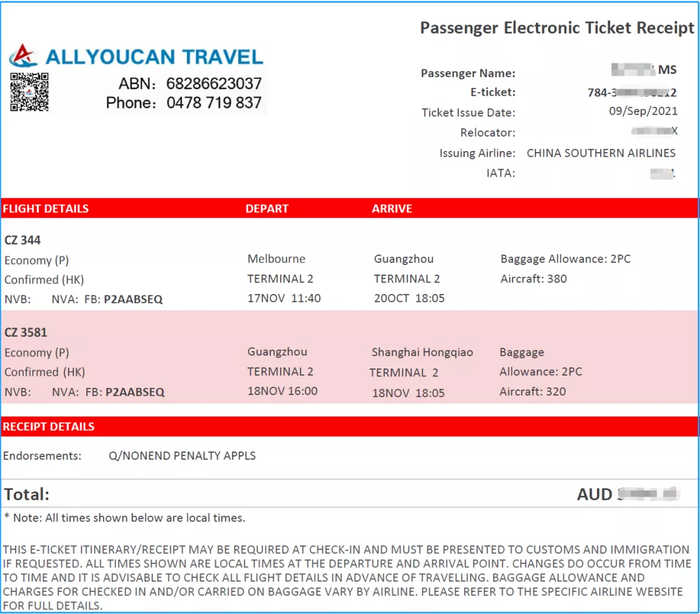
Task: Click fare basis P2AABSEQ on CZ 344
Action: click(x=134, y=299)
